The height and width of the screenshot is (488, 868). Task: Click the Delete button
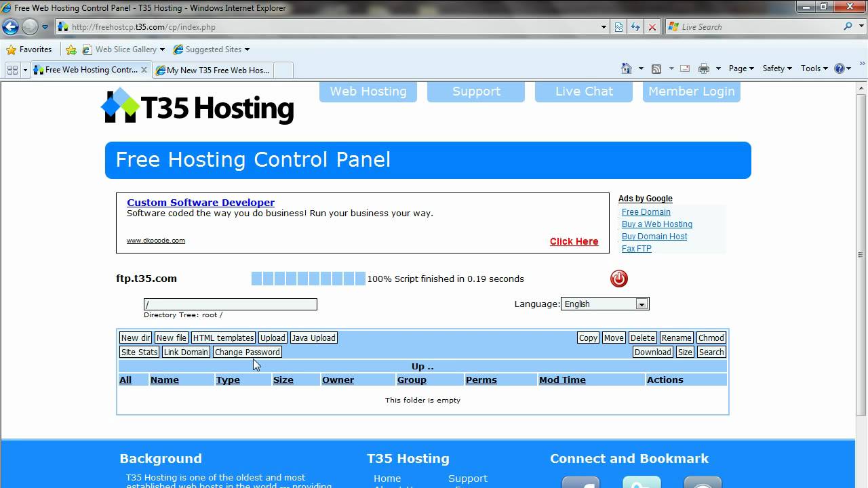click(642, 338)
